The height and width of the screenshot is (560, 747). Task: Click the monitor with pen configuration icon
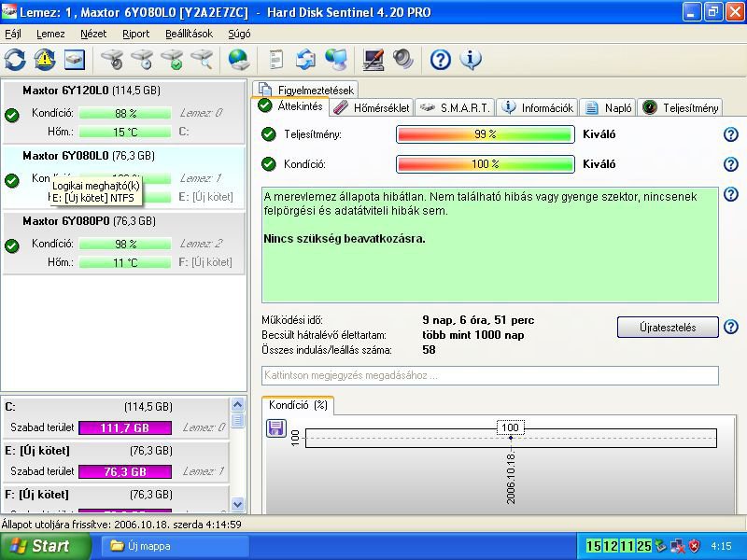pyautogui.click(x=373, y=60)
